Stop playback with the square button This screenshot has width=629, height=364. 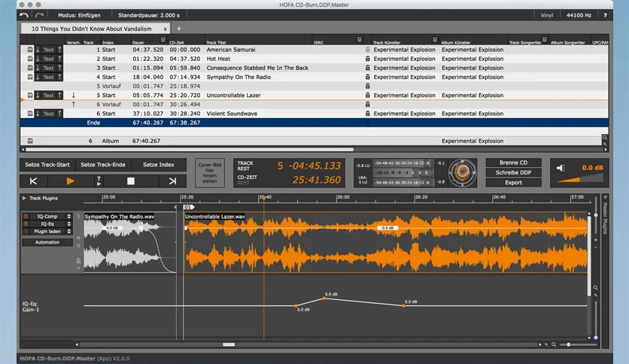click(x=131, y=181)
